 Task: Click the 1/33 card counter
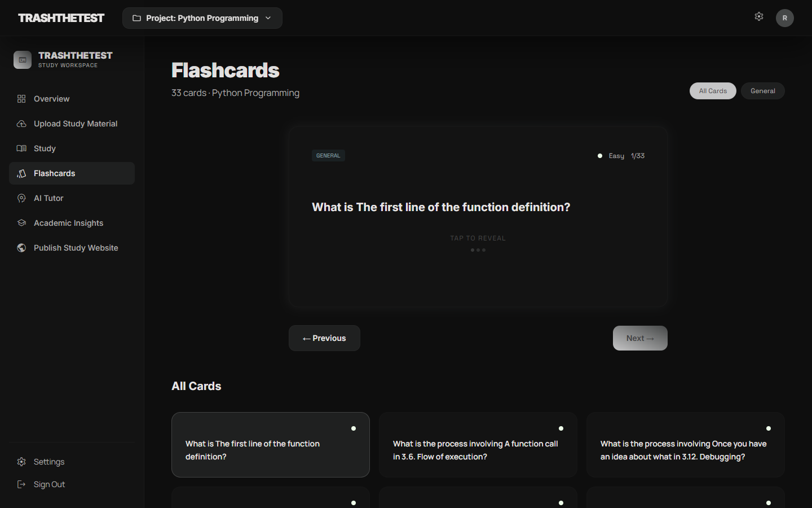pos(638,156)
